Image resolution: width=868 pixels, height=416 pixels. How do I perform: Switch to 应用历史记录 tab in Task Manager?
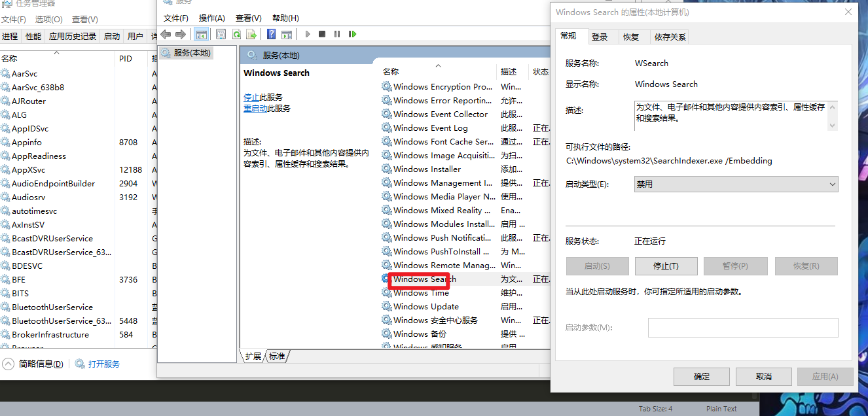pyautogui.click(x=73, y=37)
